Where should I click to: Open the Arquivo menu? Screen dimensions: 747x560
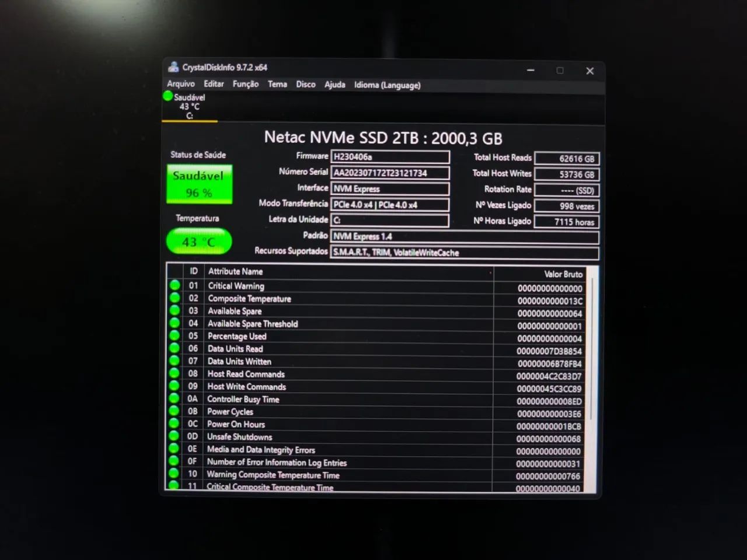coord(181,84)
